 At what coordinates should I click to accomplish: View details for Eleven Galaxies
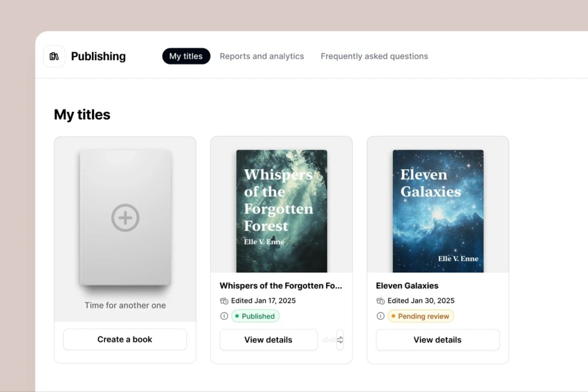pyautogui.click(x=437, y=340)
